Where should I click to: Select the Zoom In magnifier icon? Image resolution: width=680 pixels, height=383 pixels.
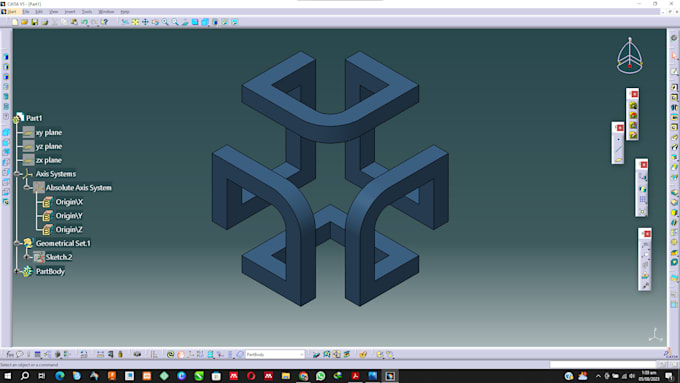point(165,22)
